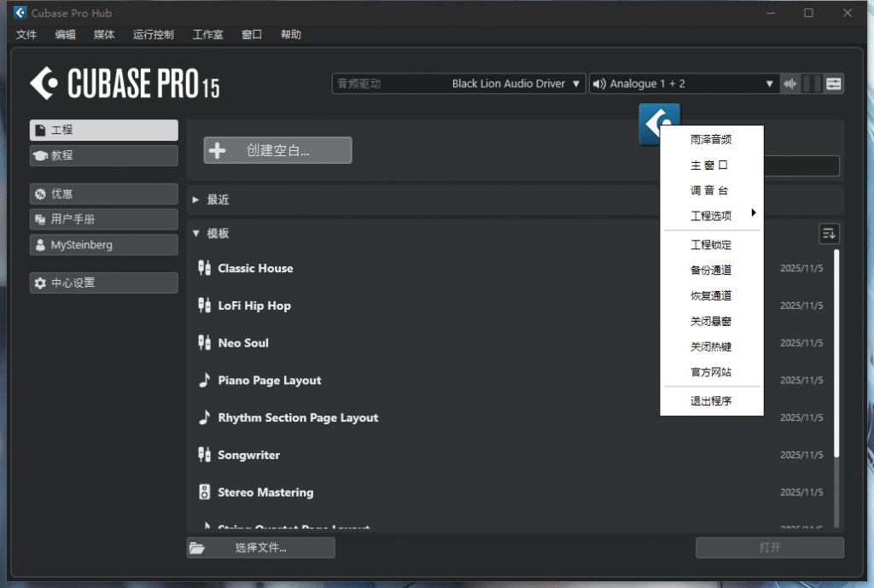
Task: Open the Analogue 1 + 2 output dropdown
Action: point(683,83)
